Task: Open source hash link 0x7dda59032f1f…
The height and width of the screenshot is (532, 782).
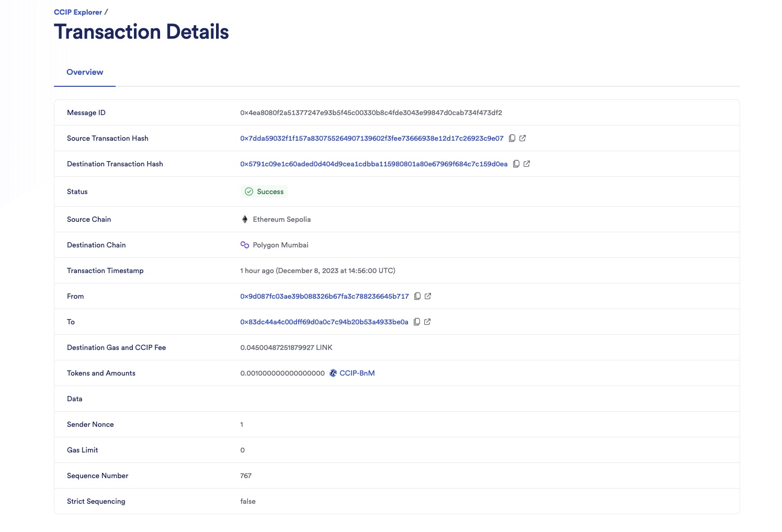Action: (372, 138)
